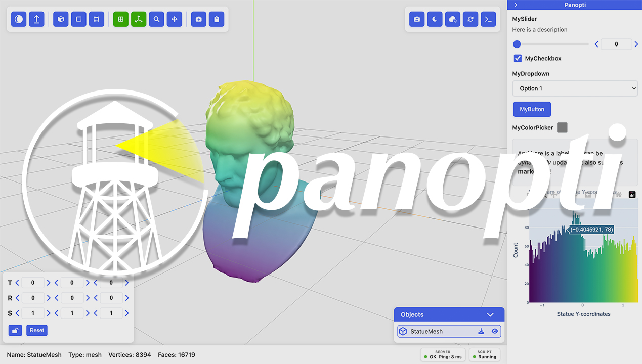Decrease first R rotation value
Screen dimensions: 642x364
17,298
